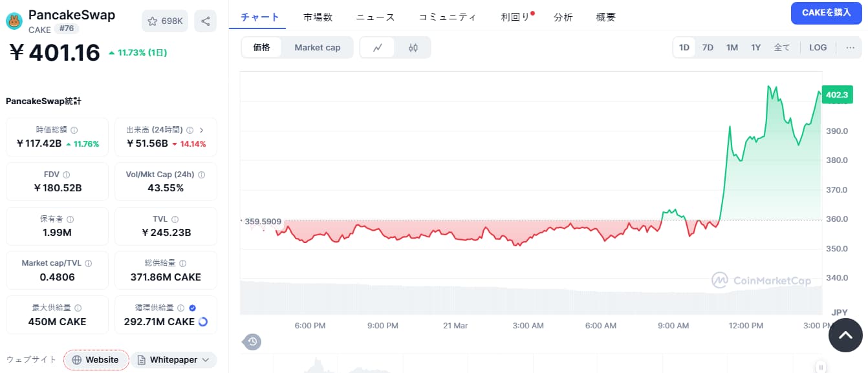This screenshot has height=373, width=868.
Task: Click the info icon beside 時価総額
Action: point(74,130)
